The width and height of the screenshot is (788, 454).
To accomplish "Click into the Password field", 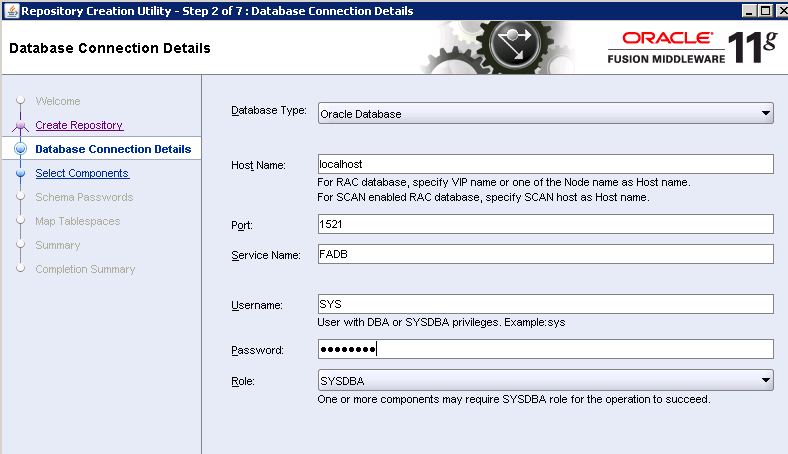I will pyautogui.click(x=545, y=349).
